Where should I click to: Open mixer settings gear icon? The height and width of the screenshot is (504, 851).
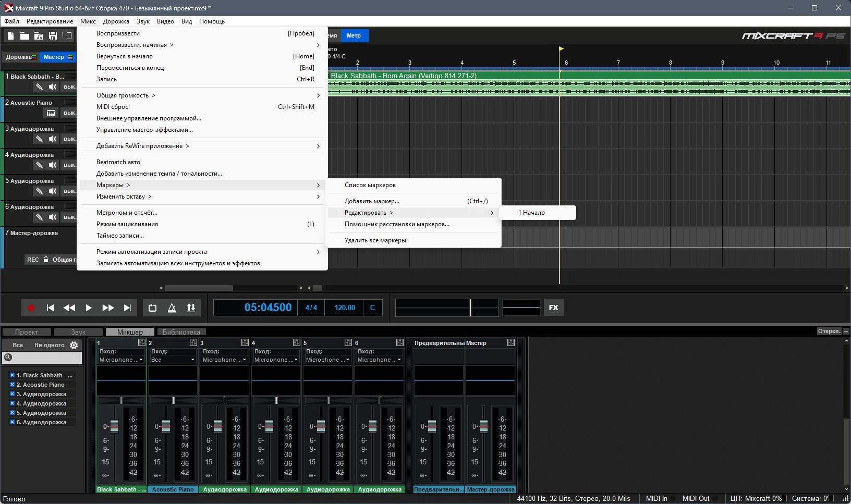point(74,345)
